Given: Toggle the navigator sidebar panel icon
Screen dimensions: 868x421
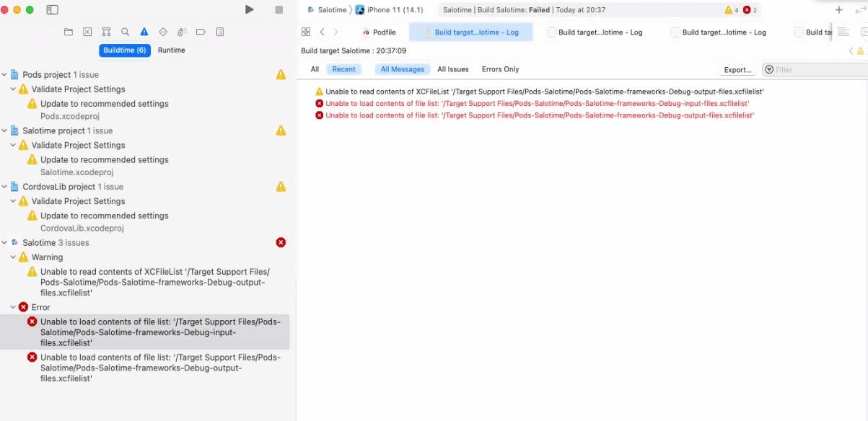Looking at the screenshot, I should tap(52, 10).
